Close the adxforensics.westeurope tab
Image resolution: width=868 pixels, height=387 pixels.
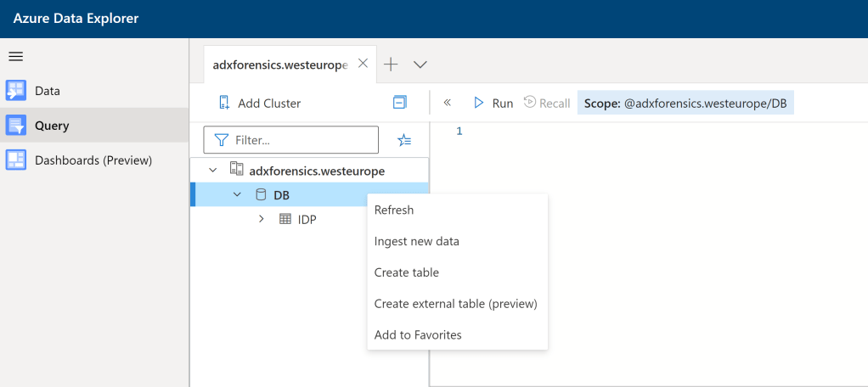click(x=363, y=64)
